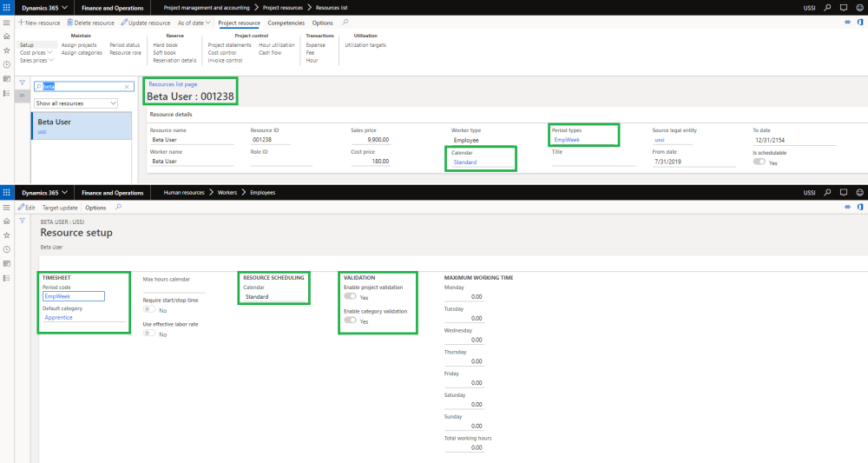868x463 pixels.
Task: Click Edit button on Resource setup
Action: [x=27, y=208]
